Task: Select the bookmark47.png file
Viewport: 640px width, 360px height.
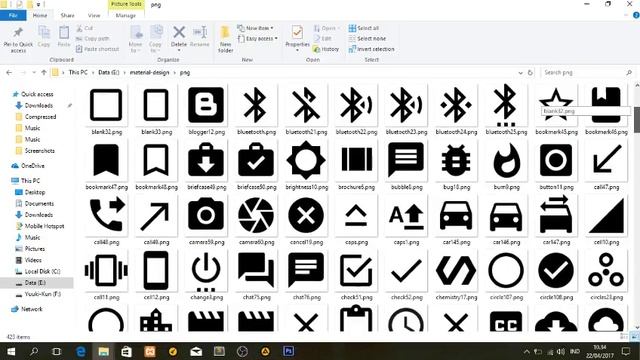Action: 106,165
